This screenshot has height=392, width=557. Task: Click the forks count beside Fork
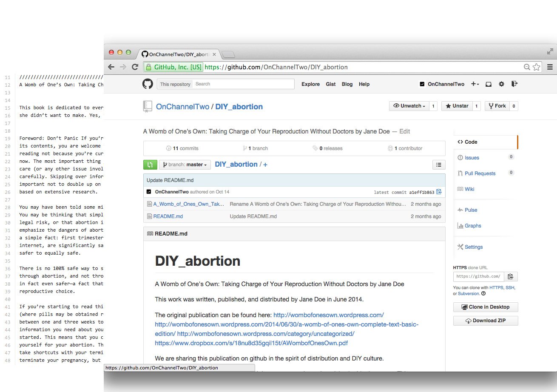(514, 106)
